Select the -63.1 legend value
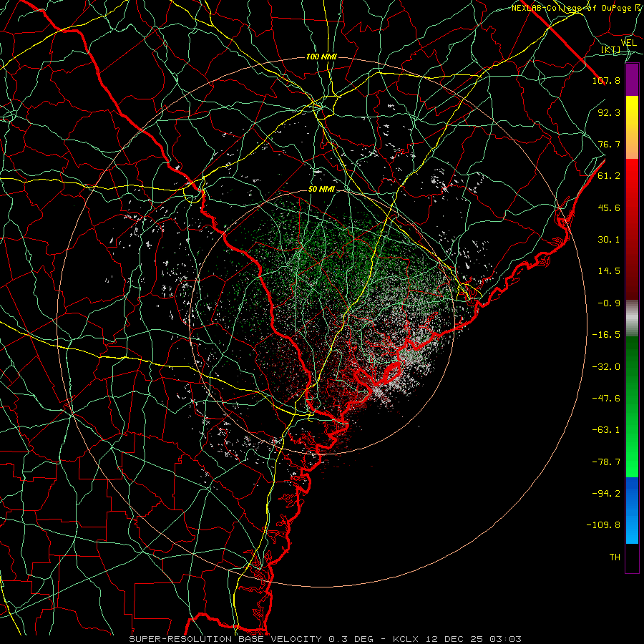The width and height of the screenshot is (644, 644). coord(606,430)
